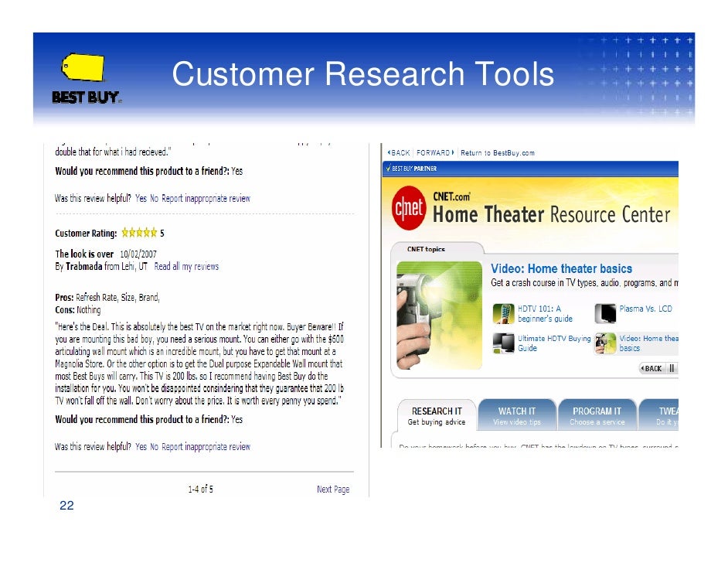The width and height of the screenshot is (728, 563).
Task: Click the red CNET logo circle
Action: coord(409,207)
